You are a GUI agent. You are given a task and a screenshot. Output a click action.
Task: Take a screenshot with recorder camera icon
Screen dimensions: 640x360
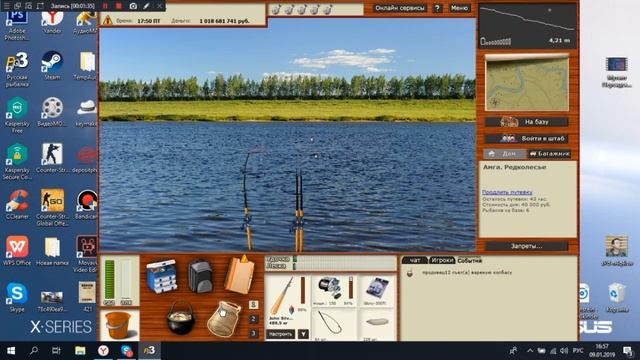133,6
